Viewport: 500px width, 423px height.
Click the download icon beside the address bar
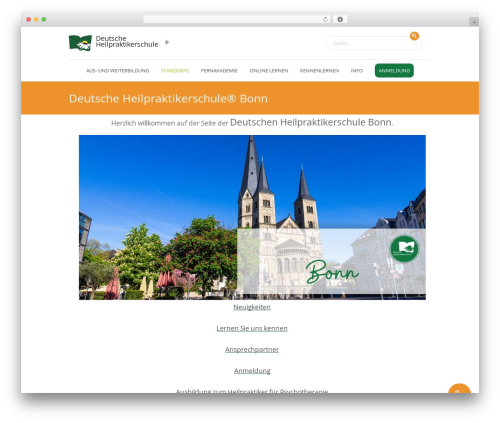click(x=340, y=19)
